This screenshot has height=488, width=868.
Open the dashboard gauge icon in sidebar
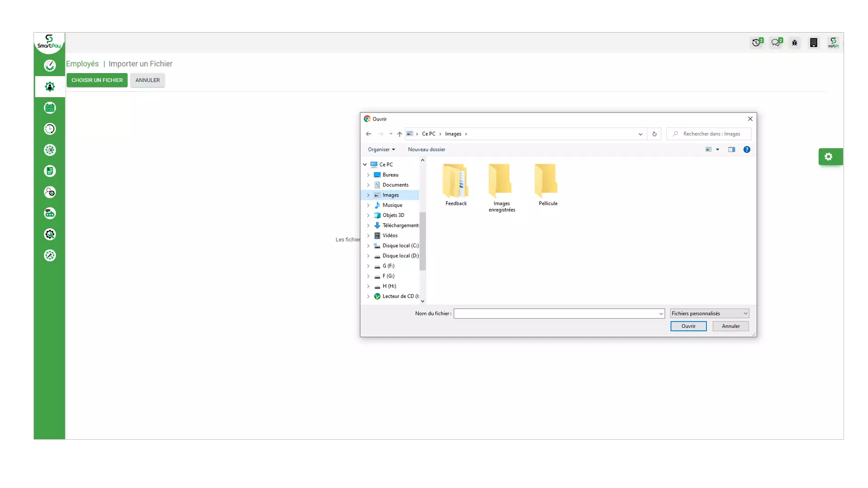pos(50,66)
